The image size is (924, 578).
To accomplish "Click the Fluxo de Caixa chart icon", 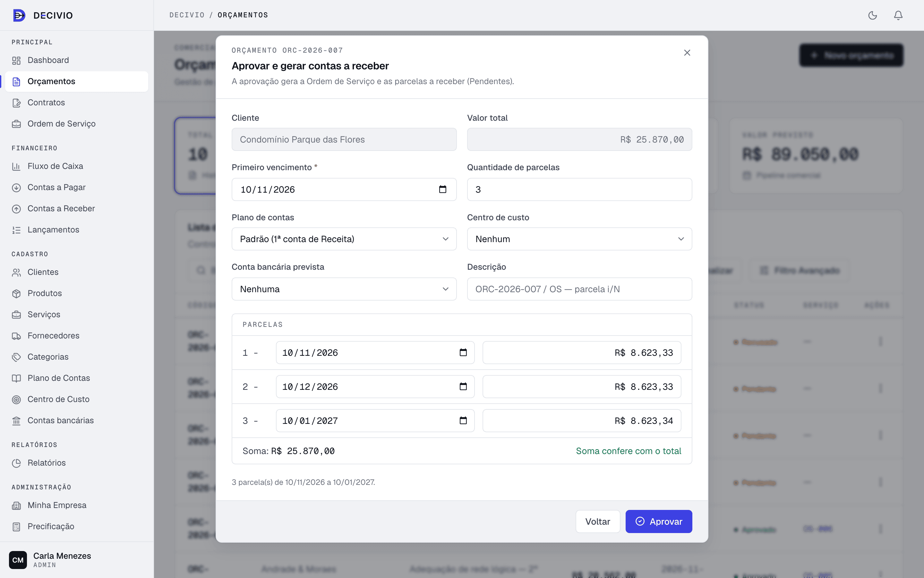I will pos(16,166).
